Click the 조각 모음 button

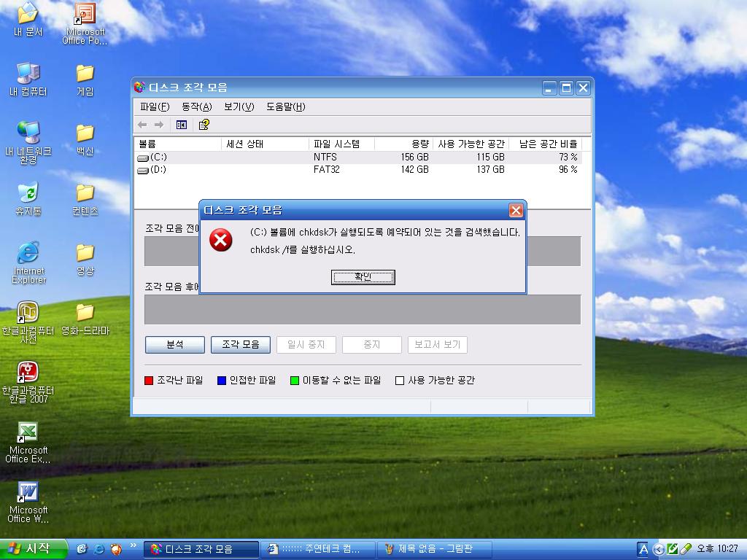pos(241,345)
